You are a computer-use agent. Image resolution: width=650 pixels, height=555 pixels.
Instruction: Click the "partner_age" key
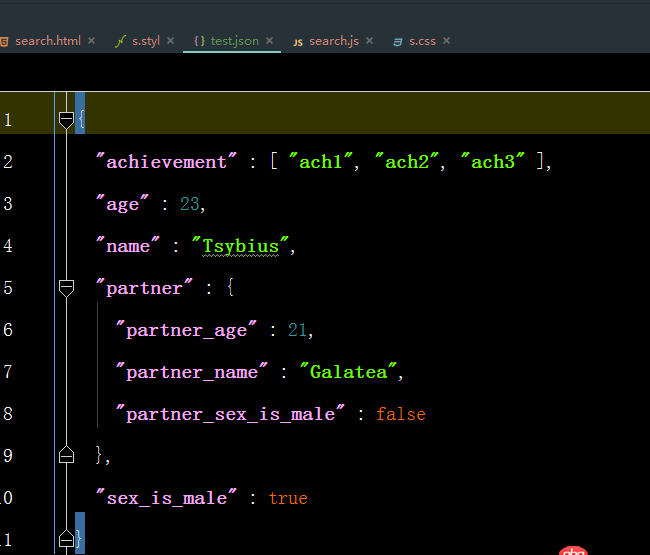click(186, 330)
